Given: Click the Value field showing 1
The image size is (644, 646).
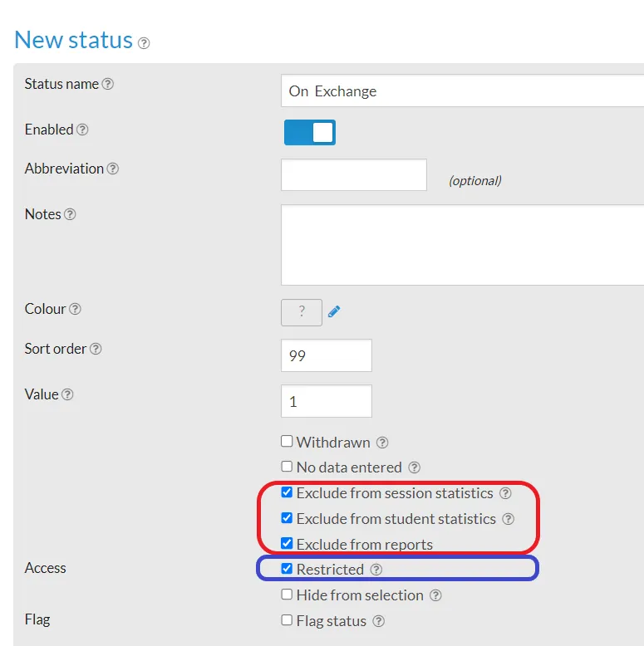Looking at the screenshot, I should pos(326,401).
